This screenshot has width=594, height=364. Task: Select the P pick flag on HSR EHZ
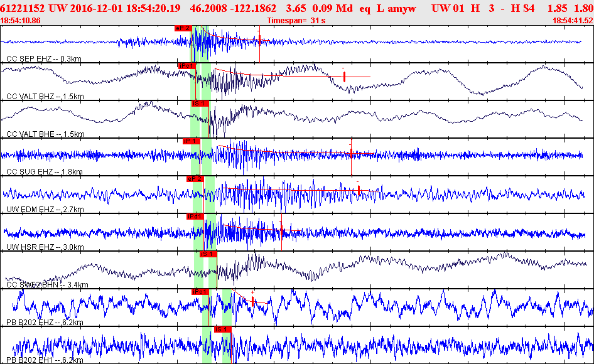click(195, 217)
